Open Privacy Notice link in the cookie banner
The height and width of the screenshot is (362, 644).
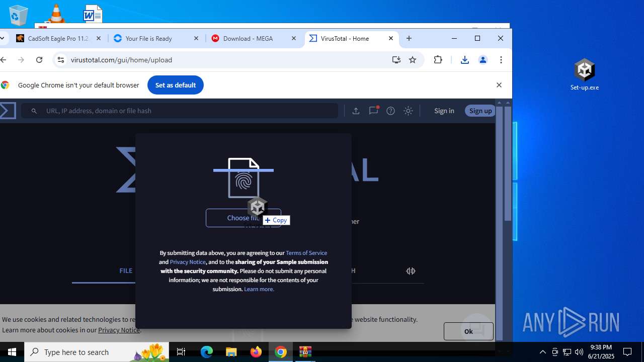pyautogui.click(x=119, y=330)
